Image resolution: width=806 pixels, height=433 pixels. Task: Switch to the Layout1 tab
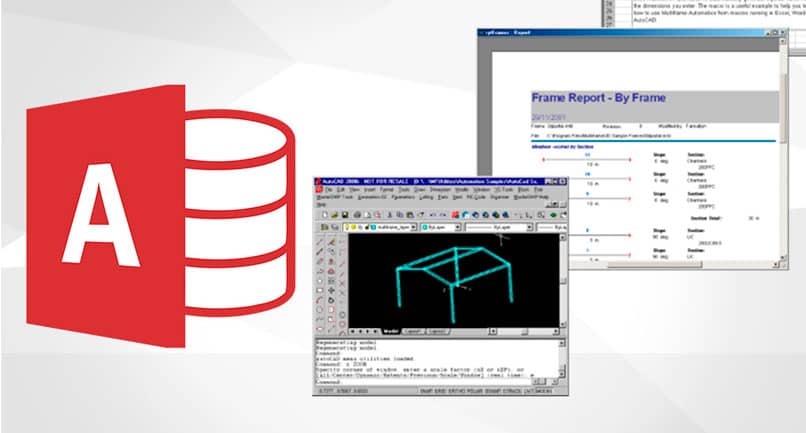[413, 331]
